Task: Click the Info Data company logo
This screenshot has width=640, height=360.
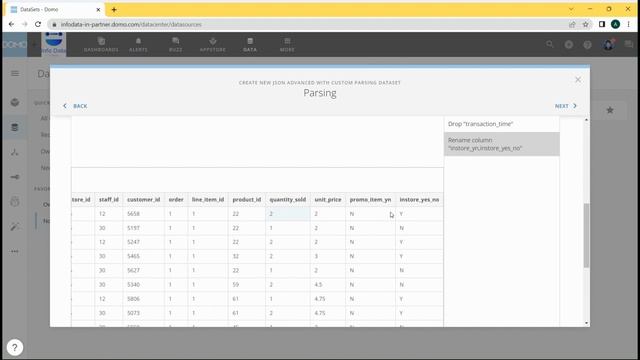Action: coord(54,44)
